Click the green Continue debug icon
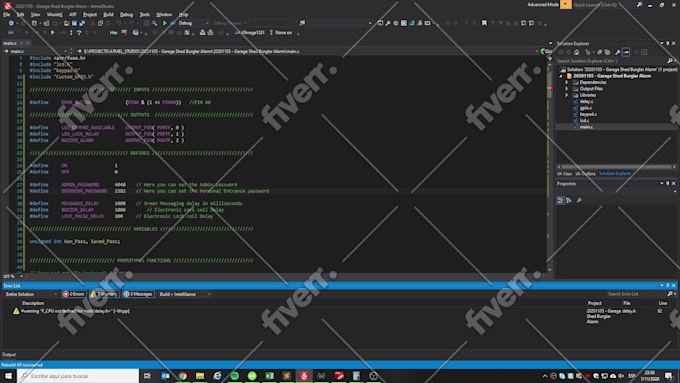The image size is (680, 383). point(52,33)
